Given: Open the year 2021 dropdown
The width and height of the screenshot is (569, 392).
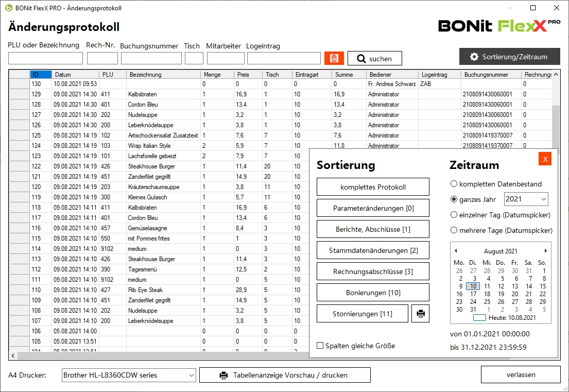Looking at the screenshot, I should coord(526,199).
